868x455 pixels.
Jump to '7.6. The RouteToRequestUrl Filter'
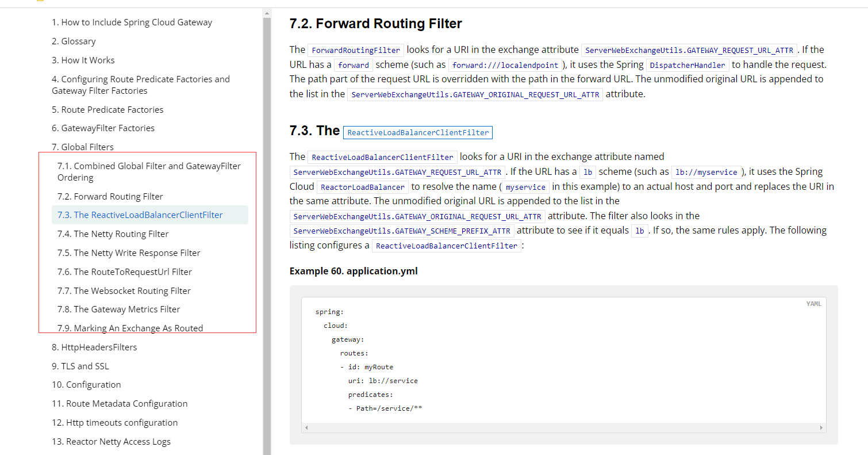coord(125,272)
